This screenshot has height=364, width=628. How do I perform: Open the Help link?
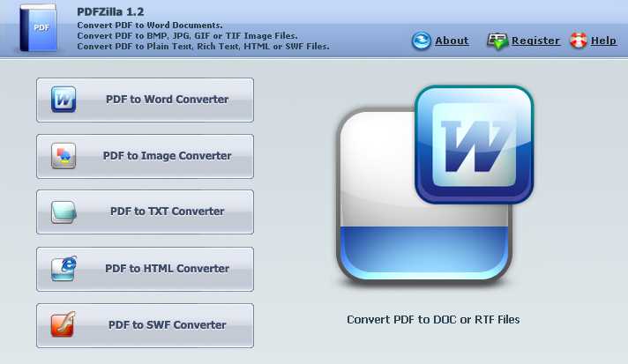603,41
